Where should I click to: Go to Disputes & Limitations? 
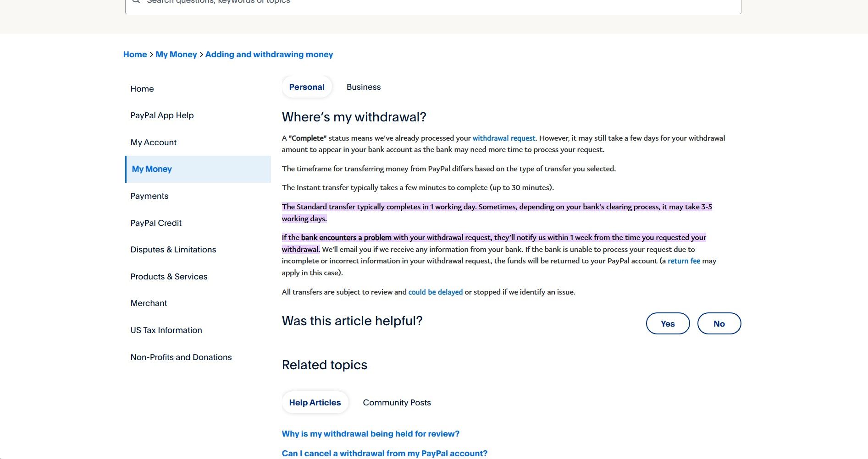tap(173, 250)
